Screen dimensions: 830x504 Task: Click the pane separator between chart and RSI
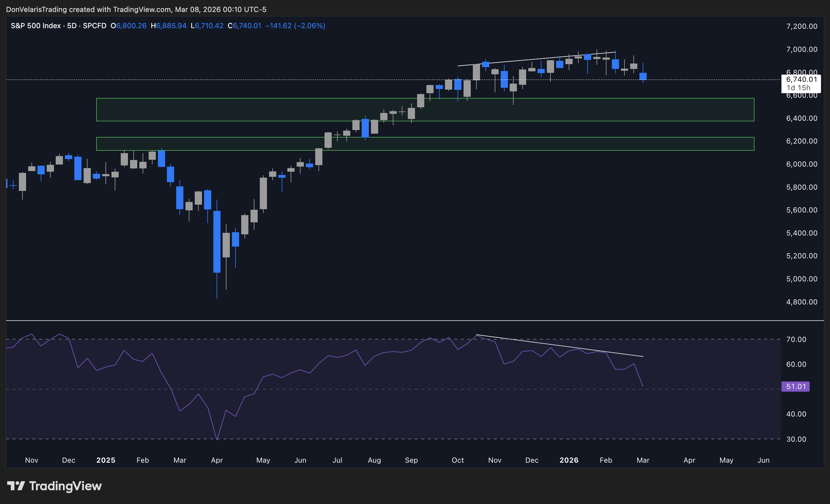coord(404,320)
